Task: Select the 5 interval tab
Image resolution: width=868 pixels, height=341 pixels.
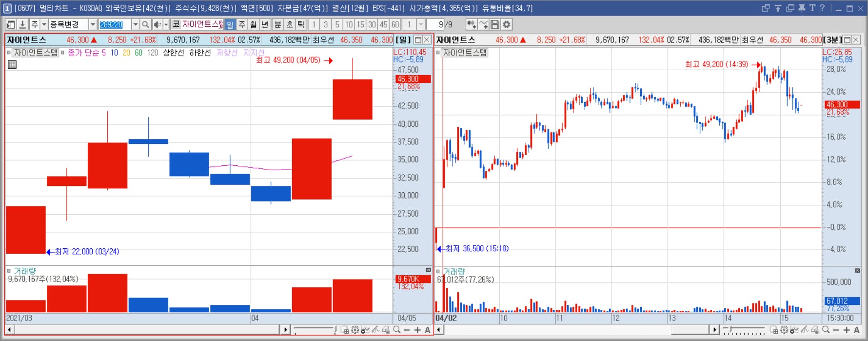Action: pyautogui.click(x=337, y=24)
